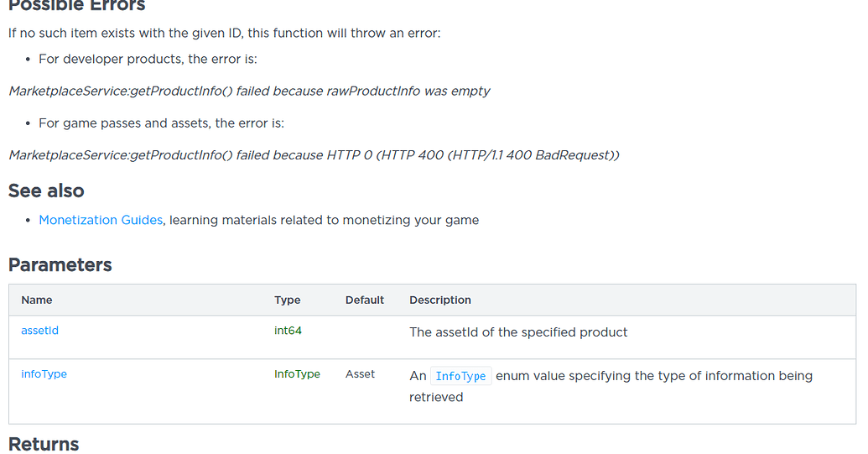This screenshot has height=454, width=868.
Task: Click the Possible Errors heading
Action: pyautogui.click(x=77, y=6)
